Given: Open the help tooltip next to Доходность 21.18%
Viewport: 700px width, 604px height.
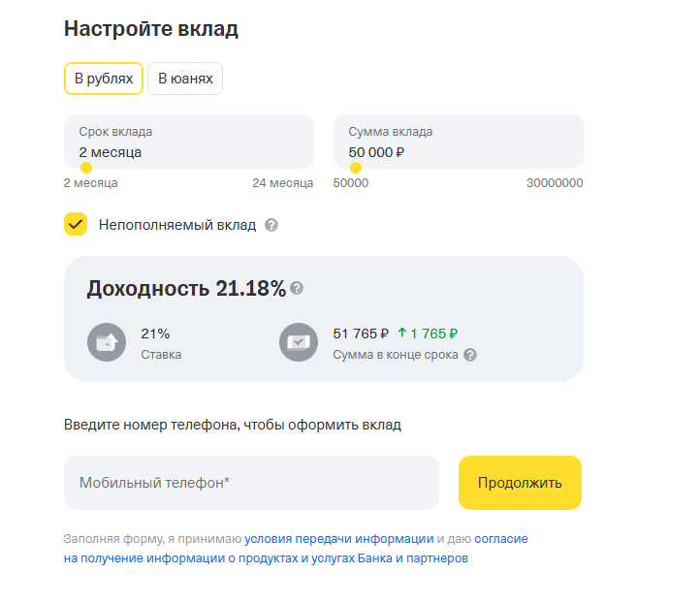Looking at the screenshot, I should pyautogui.click(x=297, y=288).
